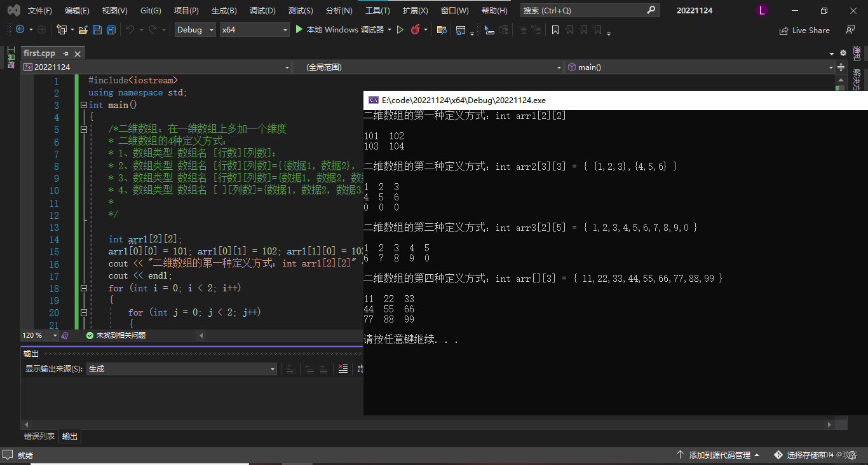Image resolution: width=868 pixels, height=465 pixels.
Task: Click the Save All double-disk icon
Action: pos(111,30)
